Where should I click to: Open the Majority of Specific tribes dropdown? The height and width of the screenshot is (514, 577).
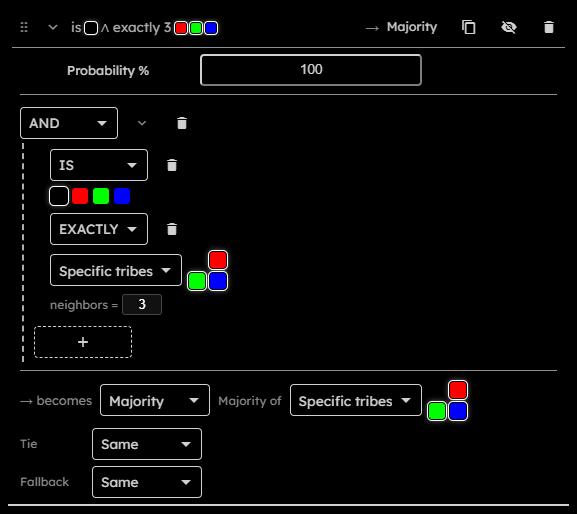(355, 400)
